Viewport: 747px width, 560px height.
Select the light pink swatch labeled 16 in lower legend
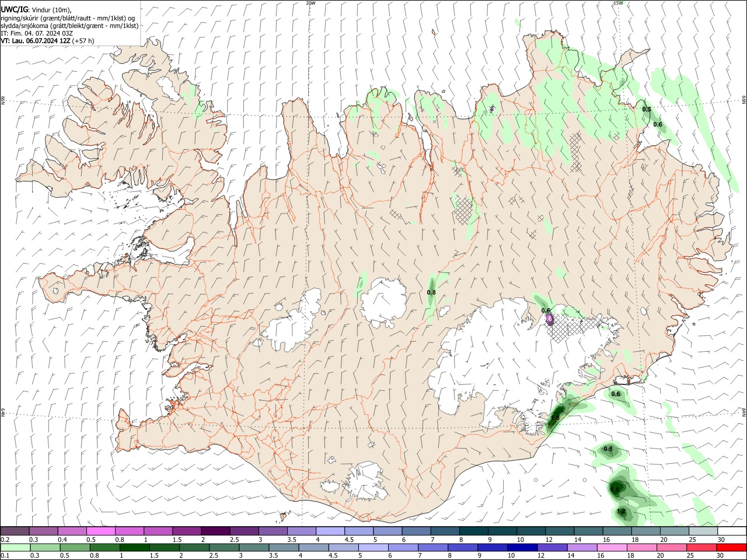point(612,548)
